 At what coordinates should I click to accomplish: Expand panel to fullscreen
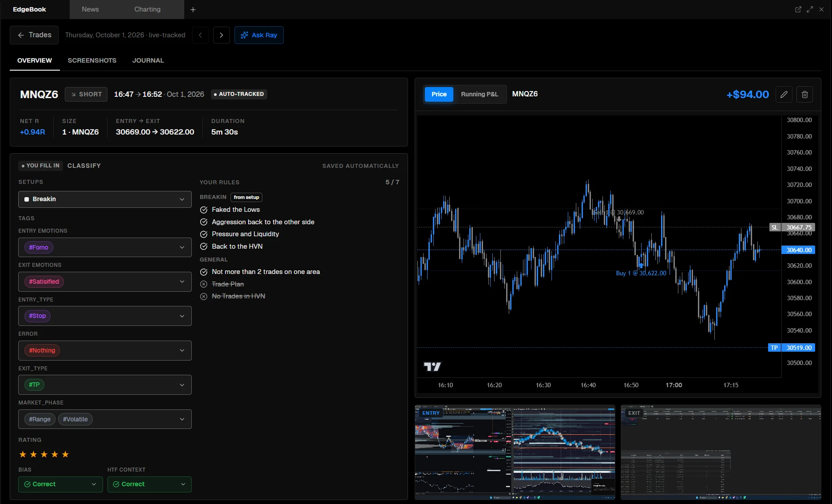810,9
